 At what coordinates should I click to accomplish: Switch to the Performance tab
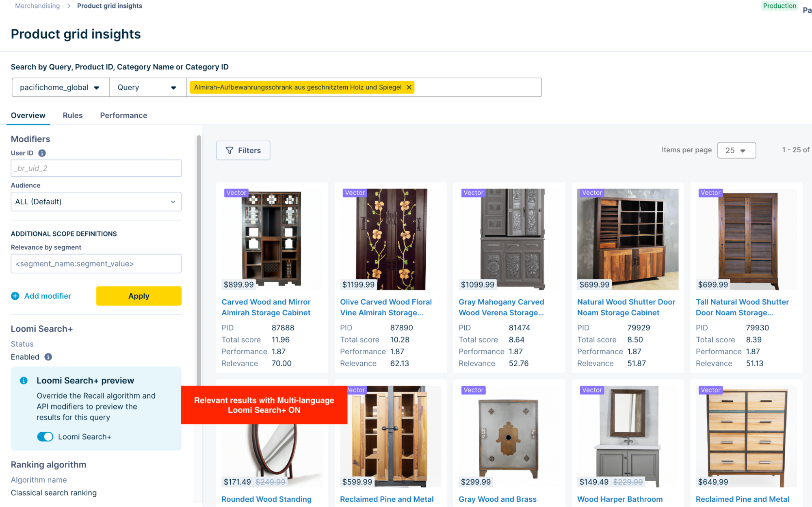[123, 115]
